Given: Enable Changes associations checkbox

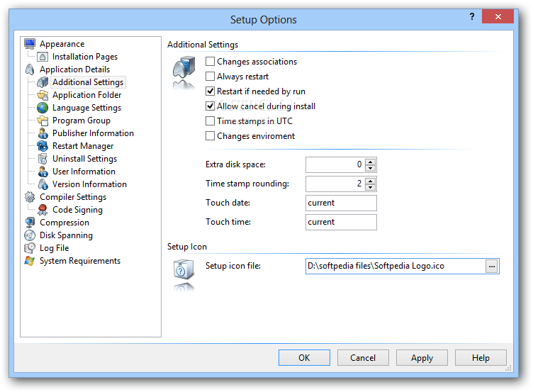Looking at the screenshot, I should coord(210,62).
